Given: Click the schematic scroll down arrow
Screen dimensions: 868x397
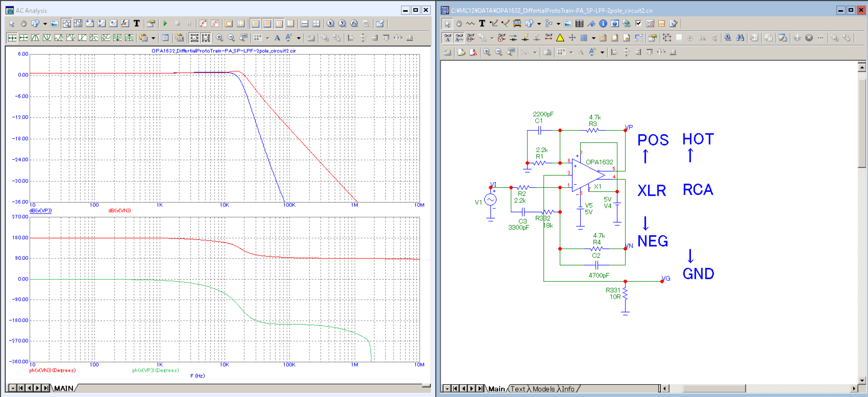Looking at the screenshot, I should pyautogui.click(x=862, y=380).
